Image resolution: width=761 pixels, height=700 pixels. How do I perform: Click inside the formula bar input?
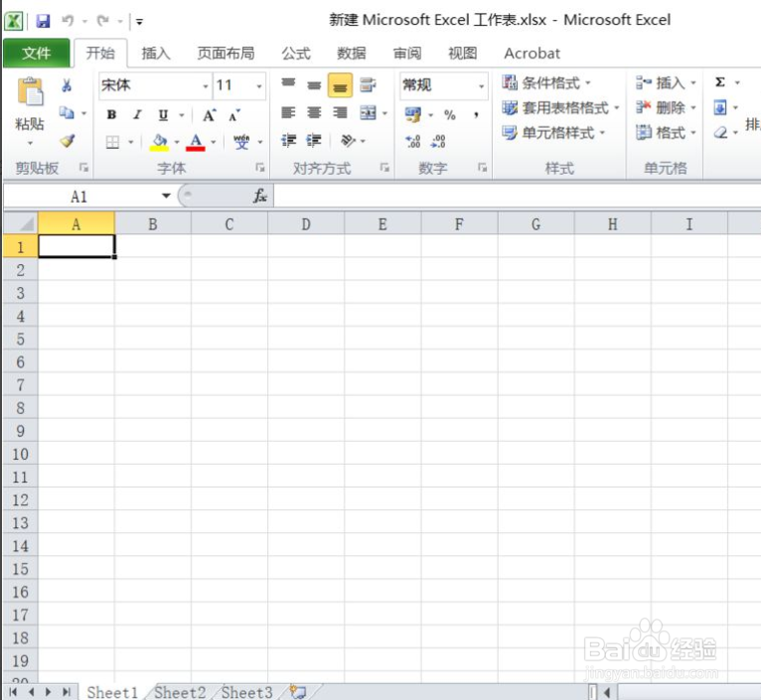(517, 196)
